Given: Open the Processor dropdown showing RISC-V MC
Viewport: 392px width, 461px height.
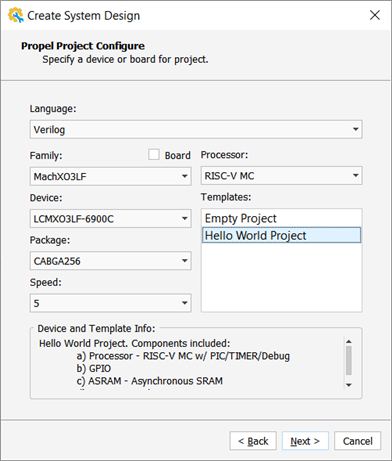Looking at the screenshot, I should (x=281, y=176).
